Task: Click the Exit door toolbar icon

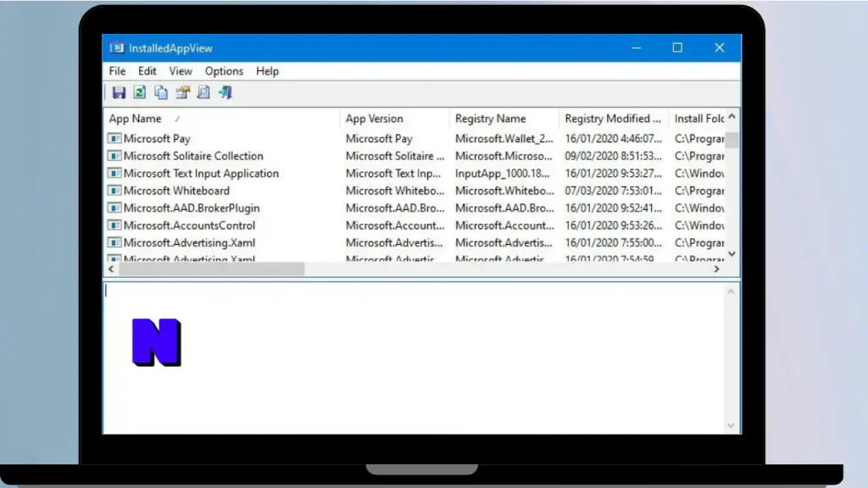Action: (x=225, y=92)
